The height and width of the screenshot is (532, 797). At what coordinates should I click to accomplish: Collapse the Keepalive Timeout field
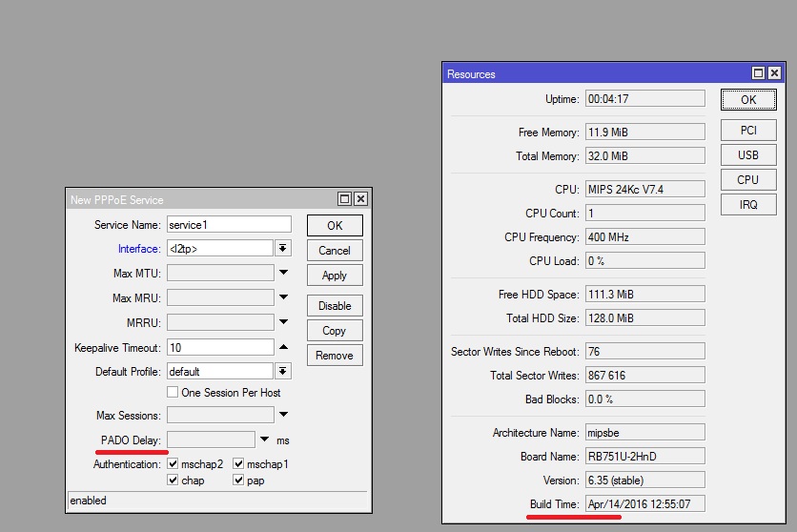[283, 347]
